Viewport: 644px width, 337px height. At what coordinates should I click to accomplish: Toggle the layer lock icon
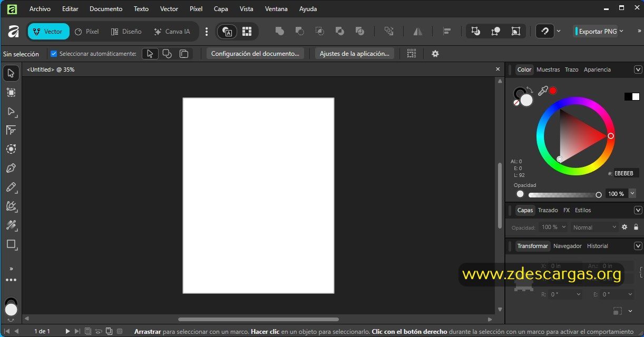(x=636, y=227)
